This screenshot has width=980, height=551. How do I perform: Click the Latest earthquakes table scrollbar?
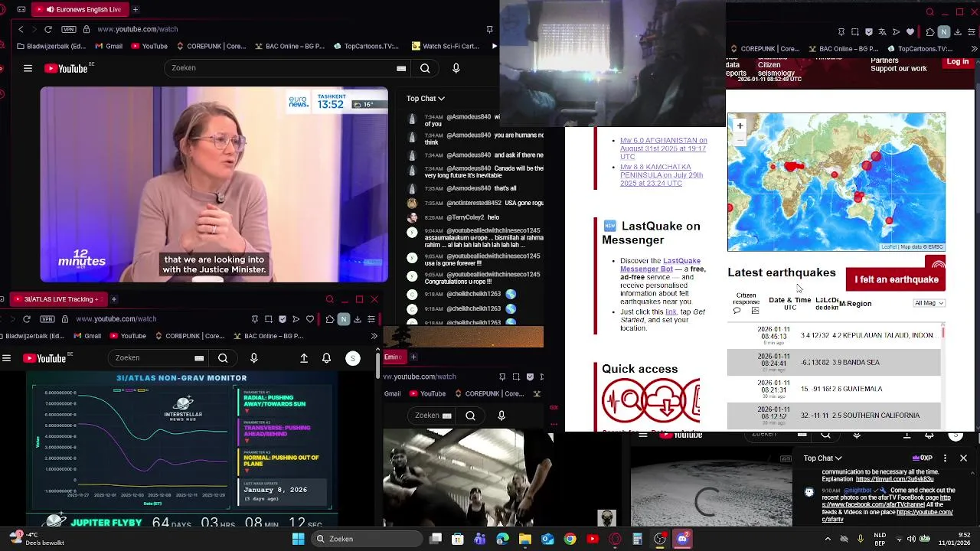[943, 332]
